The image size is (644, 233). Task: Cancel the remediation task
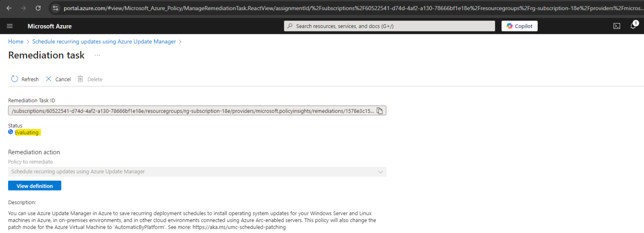[x=58, y=79]
